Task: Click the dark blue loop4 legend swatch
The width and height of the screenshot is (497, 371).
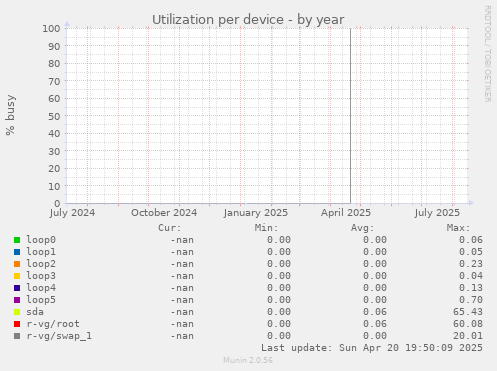Action: [17, 288]
